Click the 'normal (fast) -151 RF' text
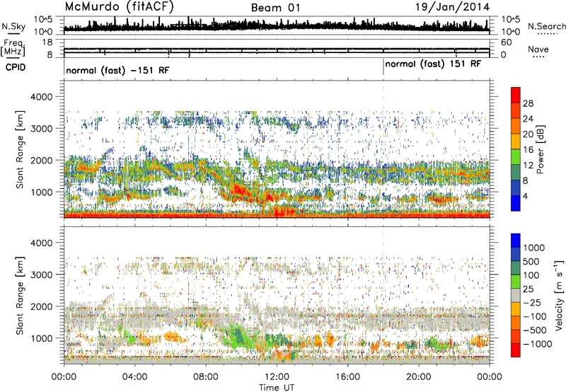Viewport: 566px width, 392px height. pyautogui.click(x=117, y=70)
